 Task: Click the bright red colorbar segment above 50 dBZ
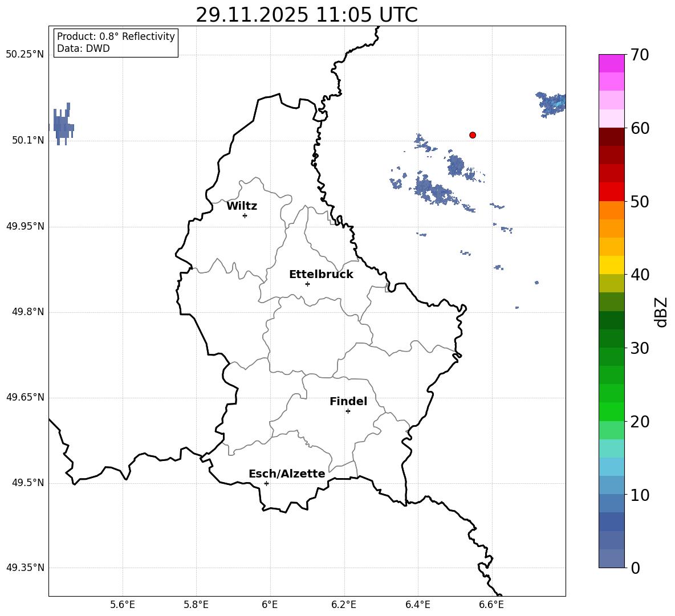click(x=612, y=192)
